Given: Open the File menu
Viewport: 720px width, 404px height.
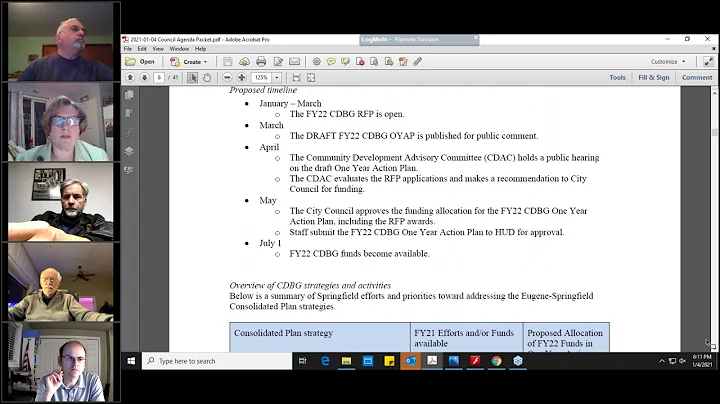Looking at the screenshot, I should 128,49.
